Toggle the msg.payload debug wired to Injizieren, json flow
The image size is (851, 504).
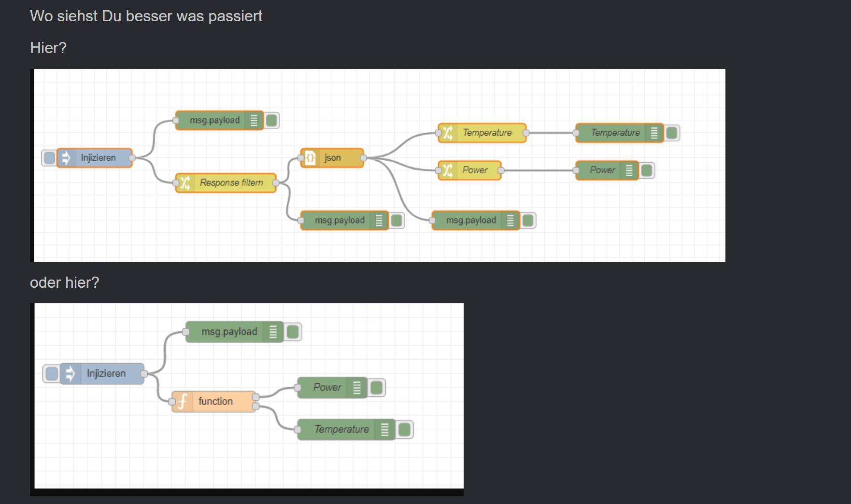click(272, 121)
